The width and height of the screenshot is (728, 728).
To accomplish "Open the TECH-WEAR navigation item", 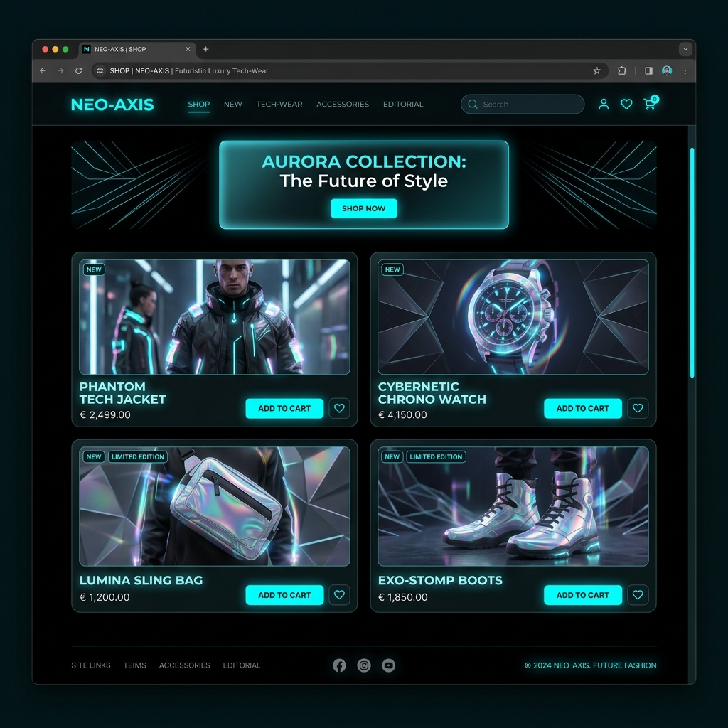I will click(x=279, y=104).
